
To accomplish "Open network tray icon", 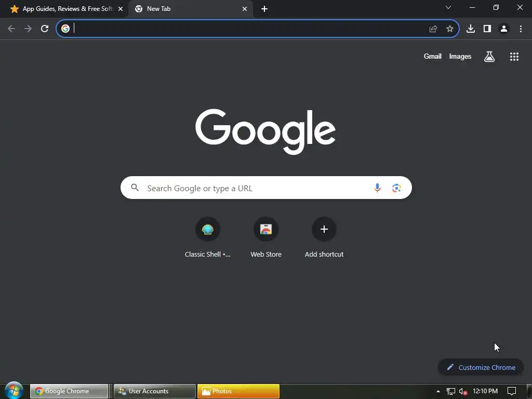I will coord(450,392).
